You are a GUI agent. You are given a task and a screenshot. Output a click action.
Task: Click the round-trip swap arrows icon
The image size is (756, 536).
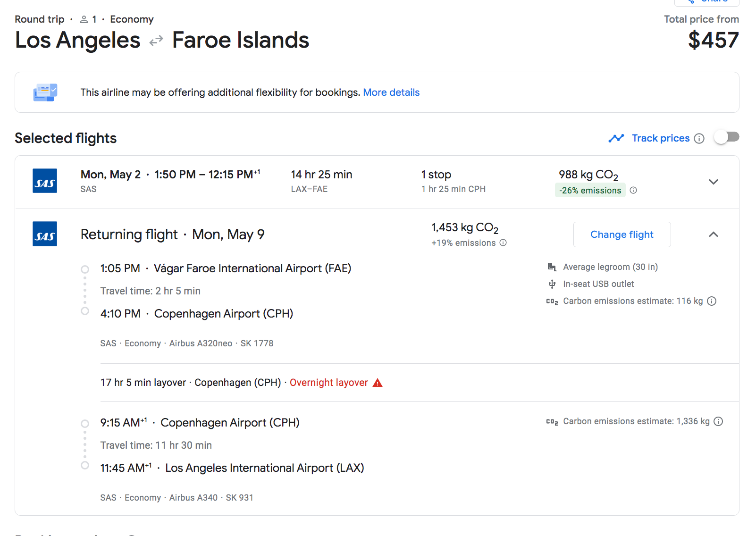point(156,41)
